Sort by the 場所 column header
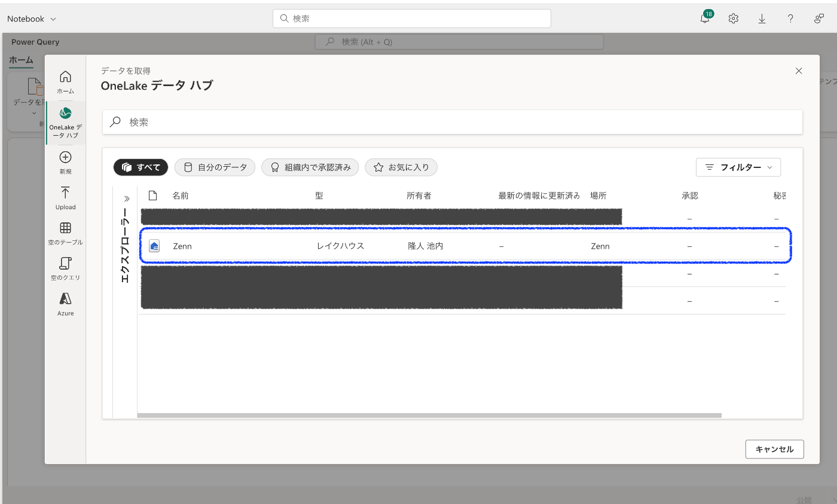 click(x=598, y=196)
